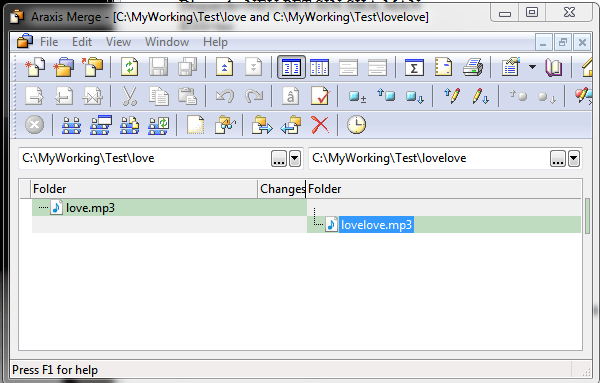The height and width of the screenshot is (383, 600).
Task: Open the View menu
Action: [x=118, y=42]
